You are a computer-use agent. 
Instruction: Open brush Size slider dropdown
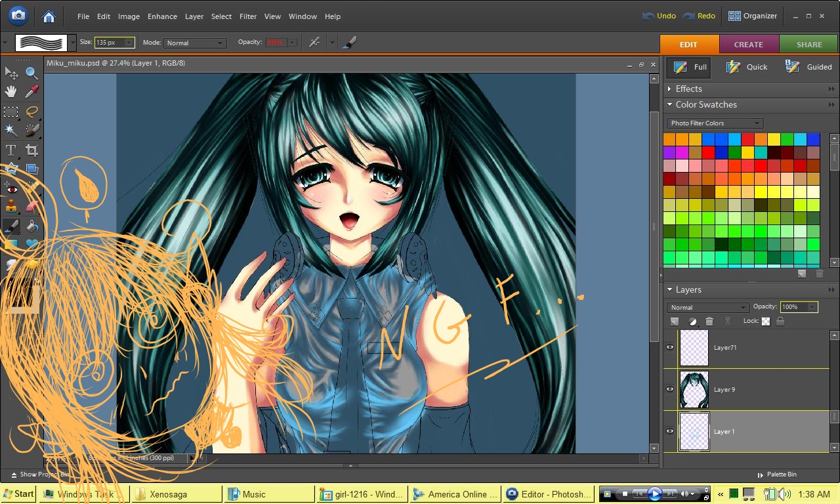(x=129, y=42)
